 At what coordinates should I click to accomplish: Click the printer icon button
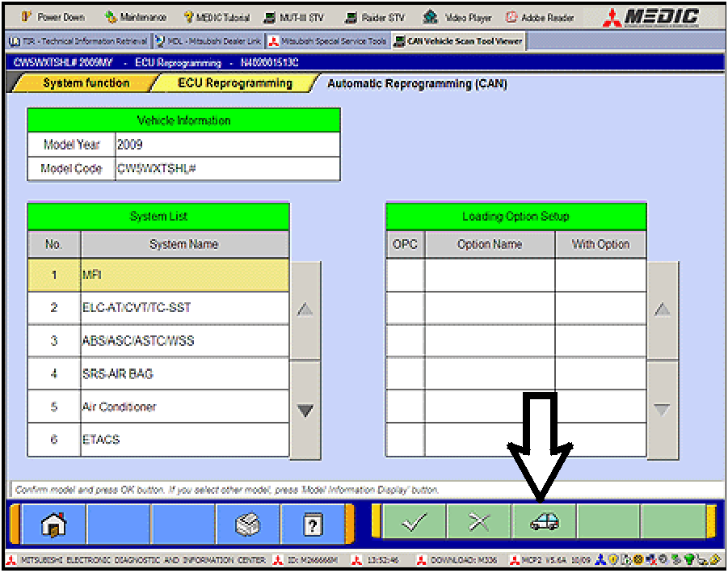click(x=247, y=524)
